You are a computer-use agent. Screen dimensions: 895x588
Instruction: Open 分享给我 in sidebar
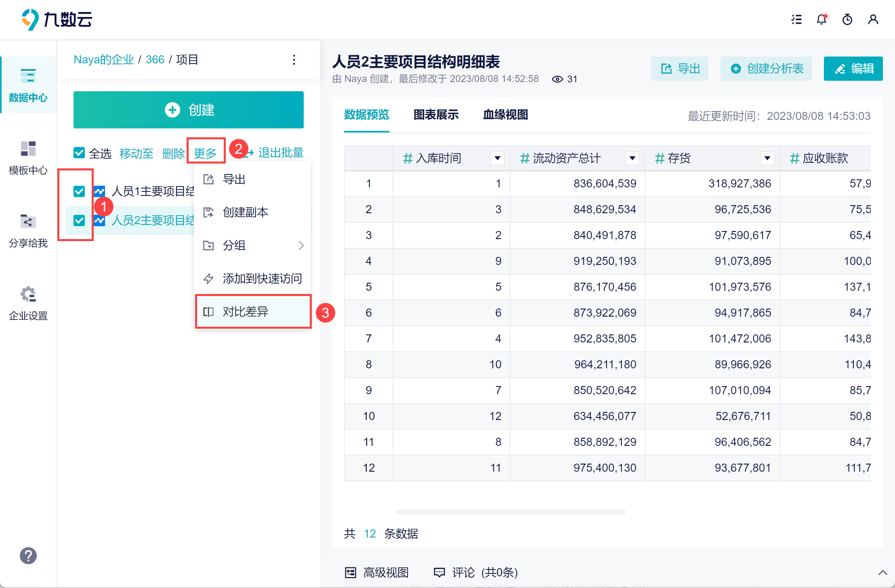28,230
